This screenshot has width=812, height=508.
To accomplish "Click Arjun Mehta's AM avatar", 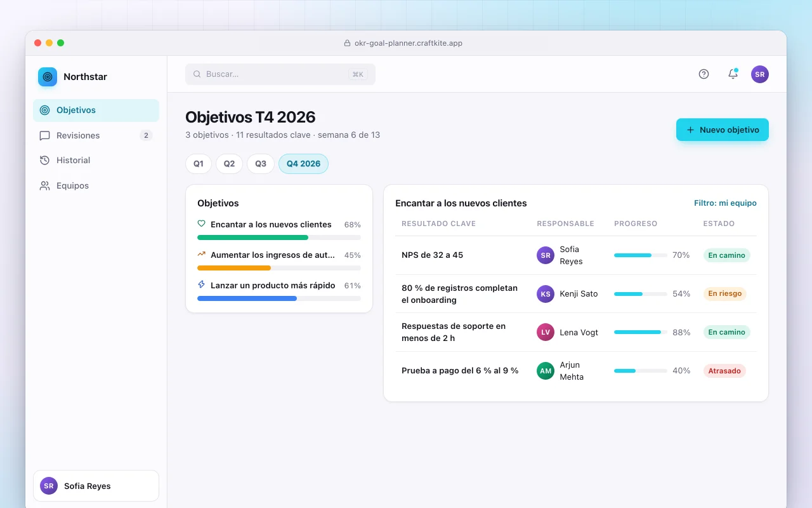I will 546,371.
